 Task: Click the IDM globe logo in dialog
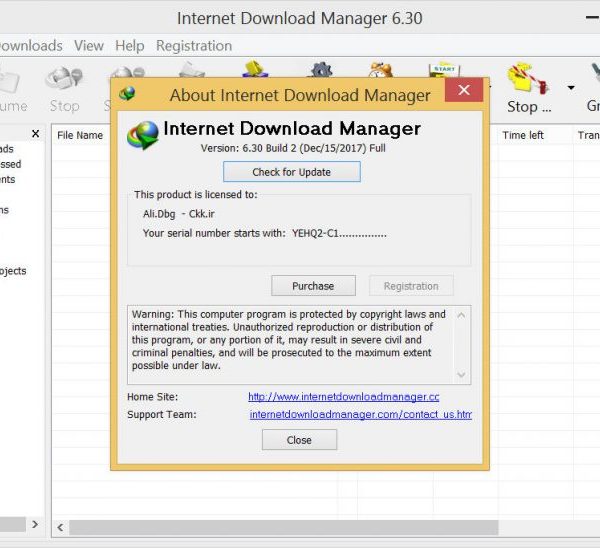coord(143,134)
